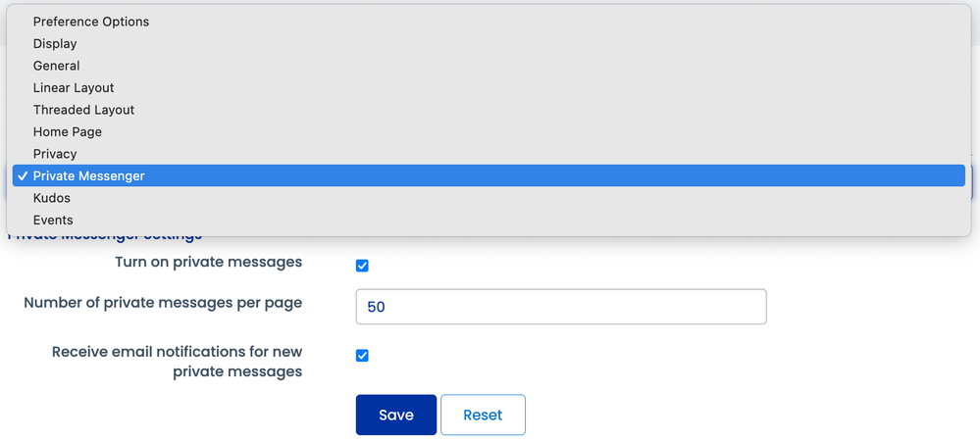
Task: Choose Display from the dropdown list
Action: (x=55, y=44)
